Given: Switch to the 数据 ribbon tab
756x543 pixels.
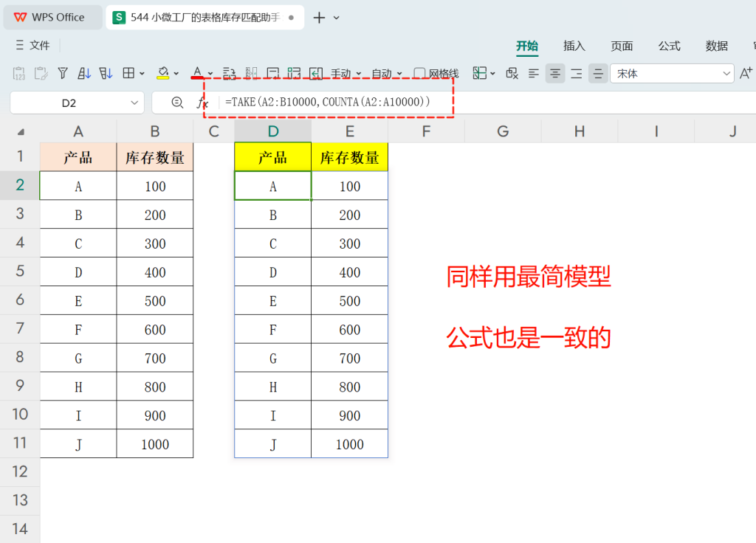Looking at the screenshot, I should tap(716, 46).
